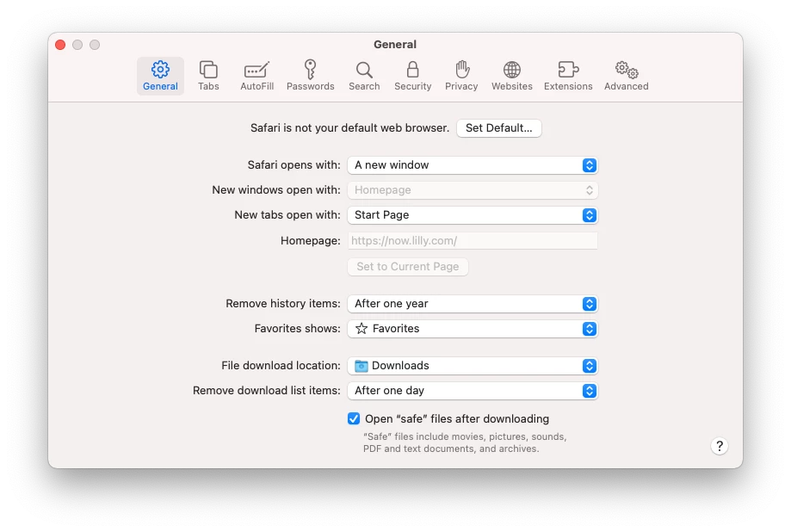Click the Set to Current Page button
Screen dimensions: 791x532
pyautogui.click(x=408, y=267)
